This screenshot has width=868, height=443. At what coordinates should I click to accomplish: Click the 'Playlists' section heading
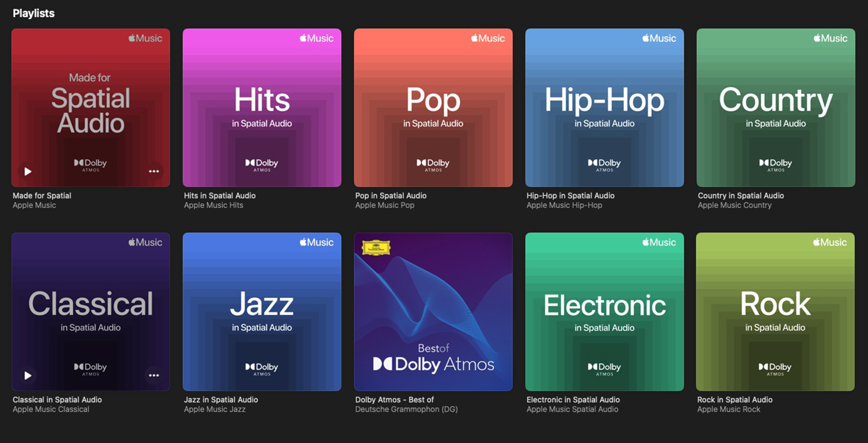click(34, 13)
